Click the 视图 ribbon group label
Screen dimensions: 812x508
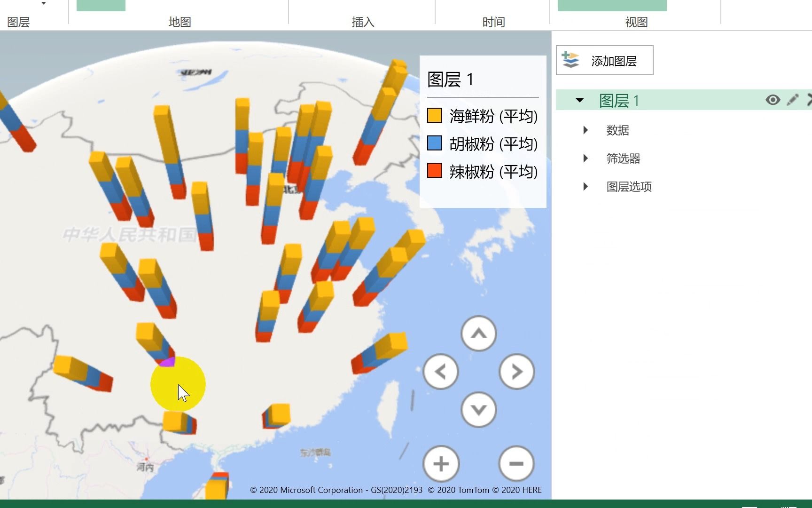pos(636,22)
